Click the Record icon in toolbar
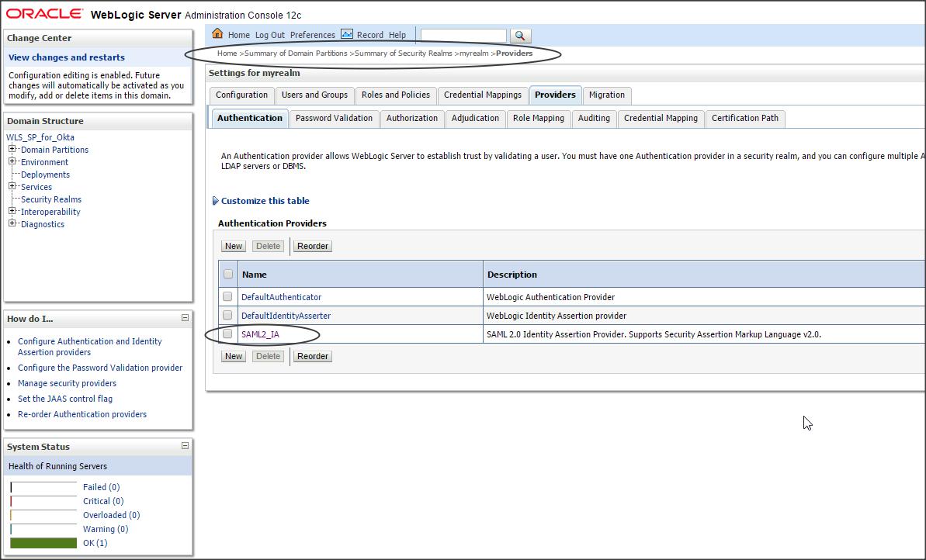This screenshot has width=926, height=560. (x=347, y=34)
